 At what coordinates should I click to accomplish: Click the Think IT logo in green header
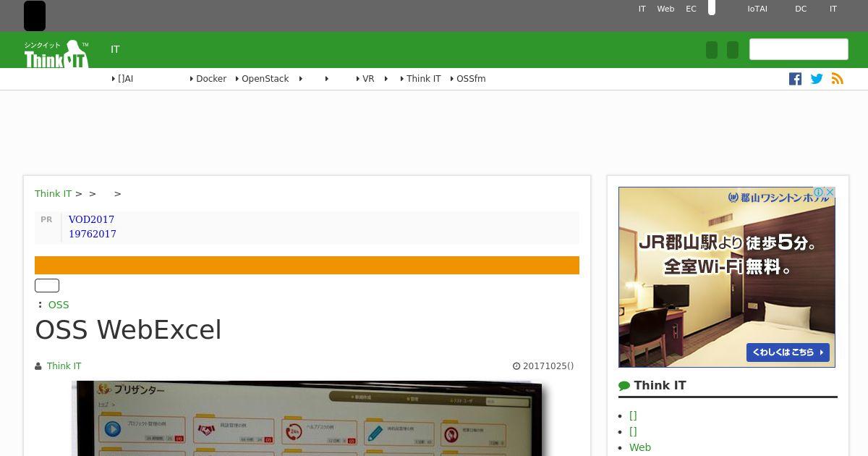(56, 54)
